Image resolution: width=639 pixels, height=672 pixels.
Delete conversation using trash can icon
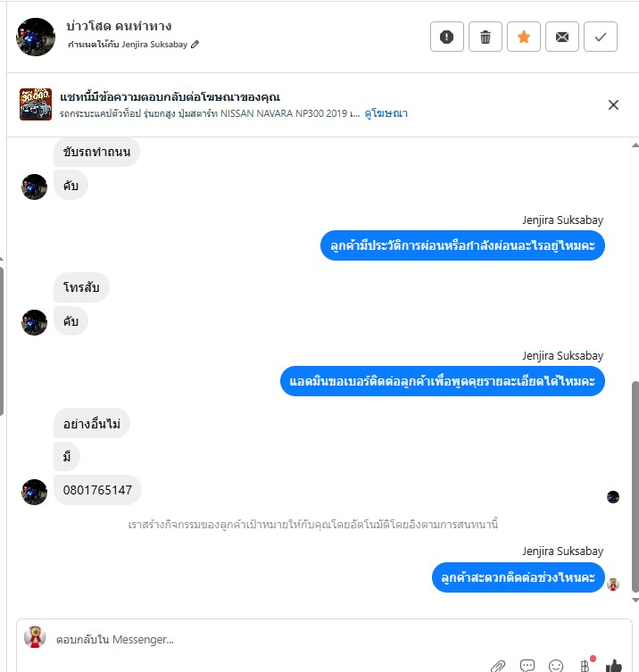tap(485, 37)
